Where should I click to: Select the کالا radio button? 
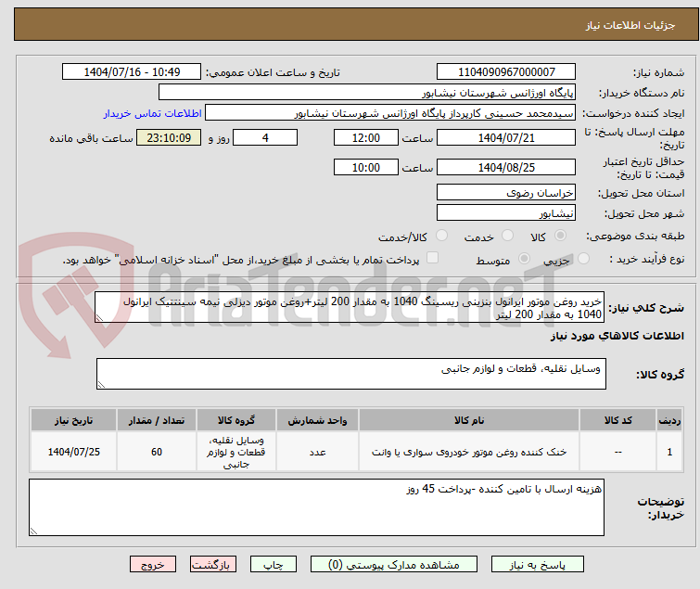pos(560,236)
